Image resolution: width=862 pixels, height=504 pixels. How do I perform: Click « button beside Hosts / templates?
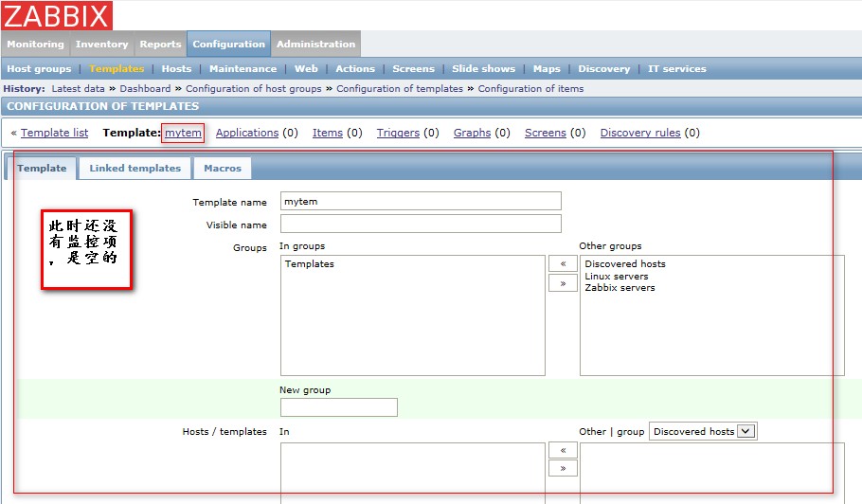click(x=563, y=450)
